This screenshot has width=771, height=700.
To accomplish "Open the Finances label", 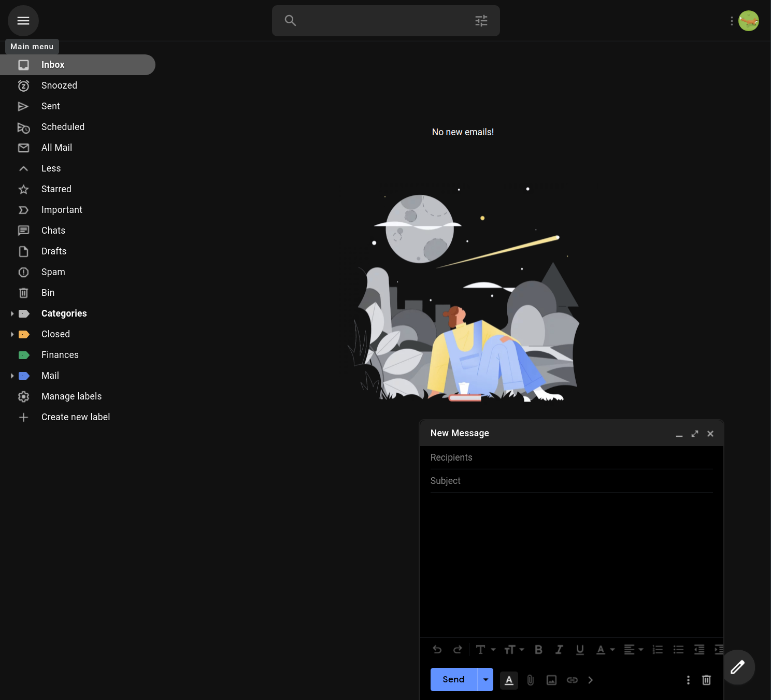I will click(60, 355).
